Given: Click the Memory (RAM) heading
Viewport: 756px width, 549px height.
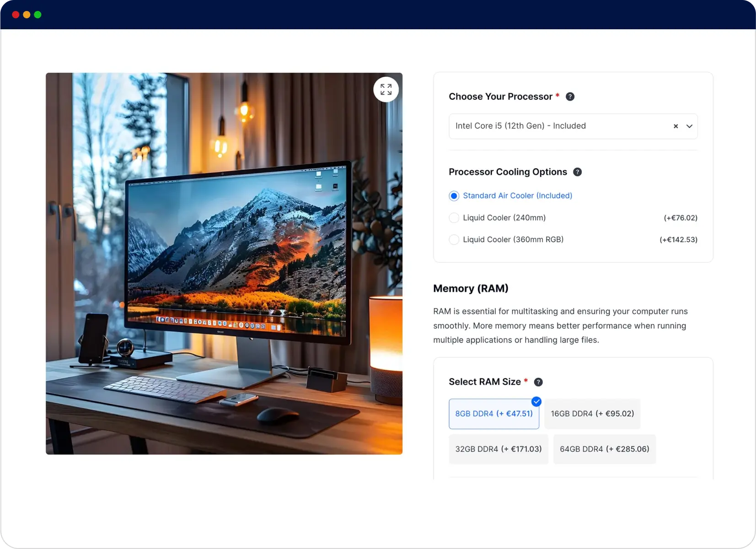Looking at the screenshot, I should pos(471,289).
